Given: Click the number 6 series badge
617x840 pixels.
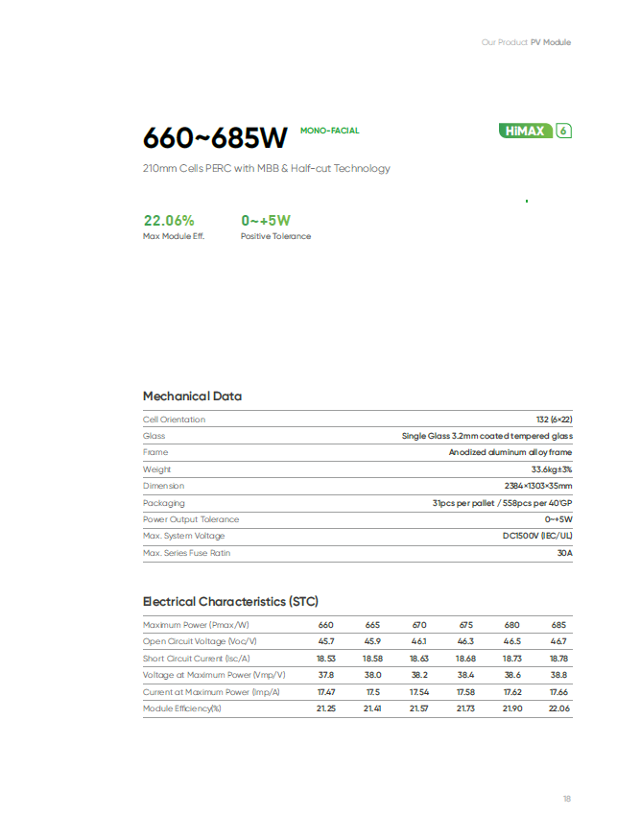Looking at the screenshot, I should (x=563, y=131).
